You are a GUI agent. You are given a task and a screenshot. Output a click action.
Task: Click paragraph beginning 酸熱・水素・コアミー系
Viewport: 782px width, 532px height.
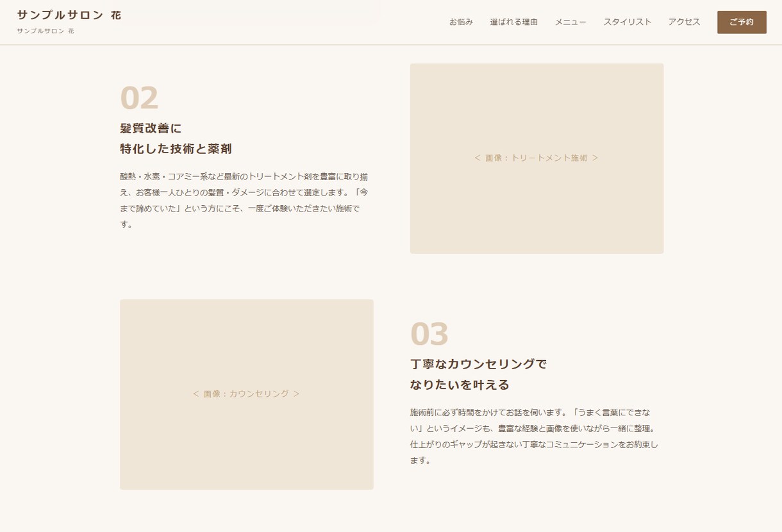(244, 200)
